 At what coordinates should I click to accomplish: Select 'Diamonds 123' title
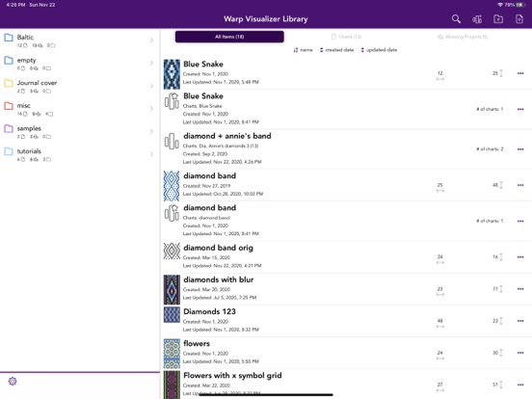pyautogui.click(x=209, y=311)
